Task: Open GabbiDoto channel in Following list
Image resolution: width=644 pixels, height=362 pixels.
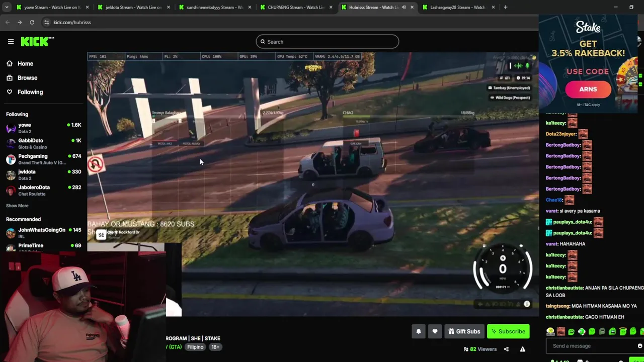Action: (43, 143)
